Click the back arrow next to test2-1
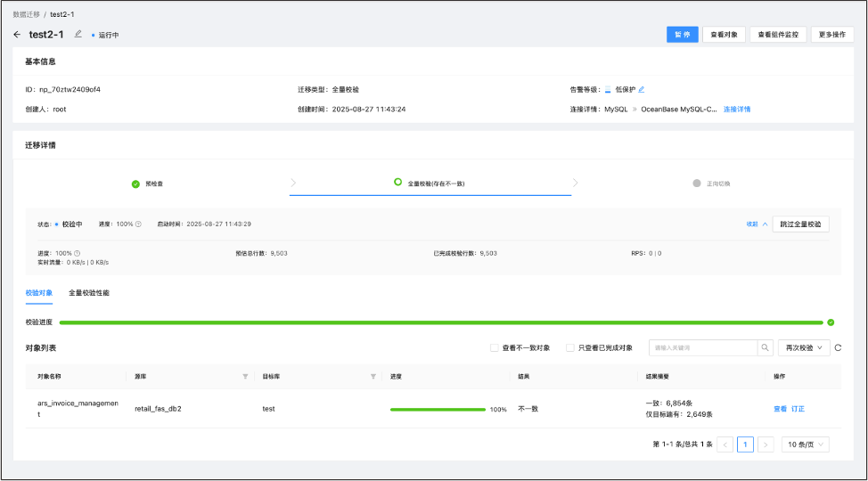Image resolution: width=868 pixels, height=481 pixels. coord(17,35)
